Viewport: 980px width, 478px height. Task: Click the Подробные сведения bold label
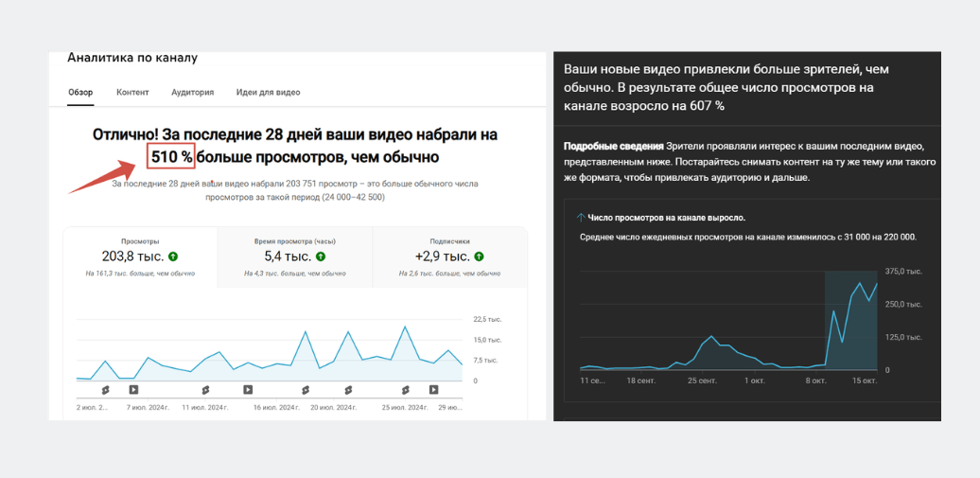tap(613, 147)
